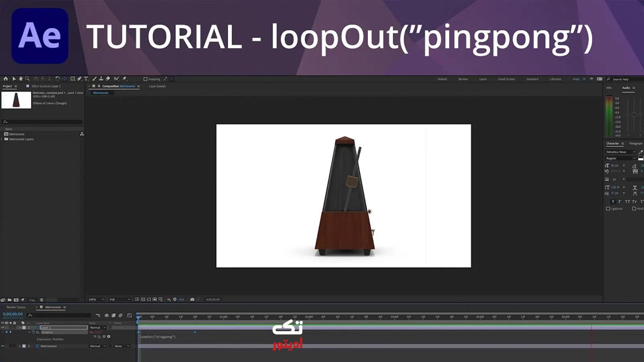Switch to Effect Controls Layer 1 tab
Viewport: 644px width, 362px height.
[46, 86]
